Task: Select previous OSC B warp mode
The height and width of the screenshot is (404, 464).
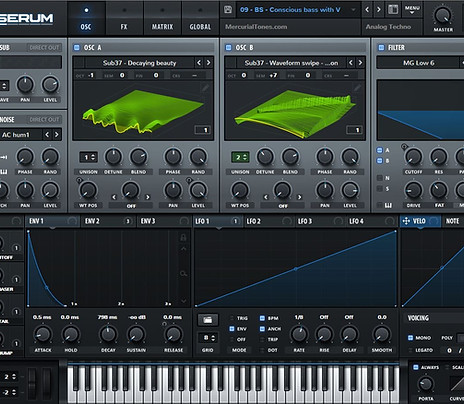Action: click(266, 197)
